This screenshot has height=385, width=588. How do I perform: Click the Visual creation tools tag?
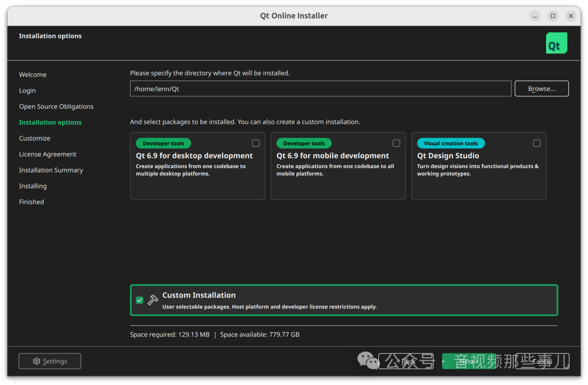point(451,143)
